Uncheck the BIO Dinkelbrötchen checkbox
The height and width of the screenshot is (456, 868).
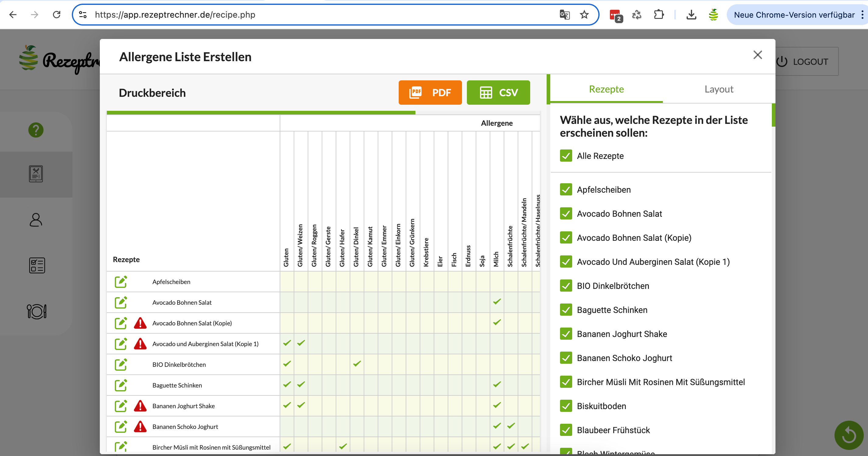coord(566,286)
